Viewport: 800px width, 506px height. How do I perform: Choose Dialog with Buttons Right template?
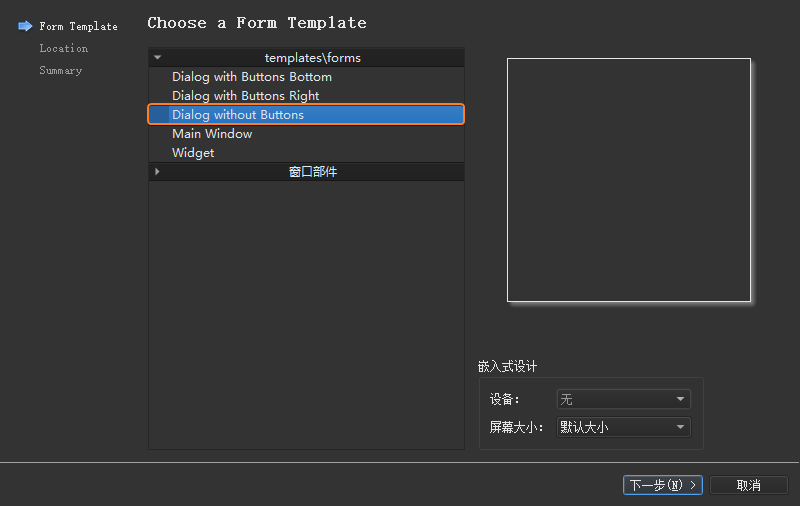click(x=245, y=96)
